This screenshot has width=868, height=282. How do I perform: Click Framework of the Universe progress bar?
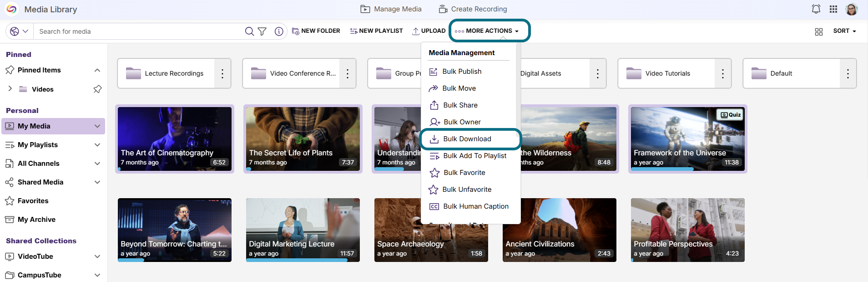(662, 169)
